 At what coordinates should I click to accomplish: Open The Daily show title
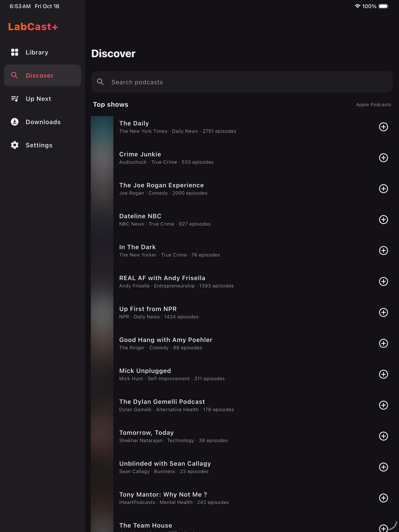(x=134, y=123)
